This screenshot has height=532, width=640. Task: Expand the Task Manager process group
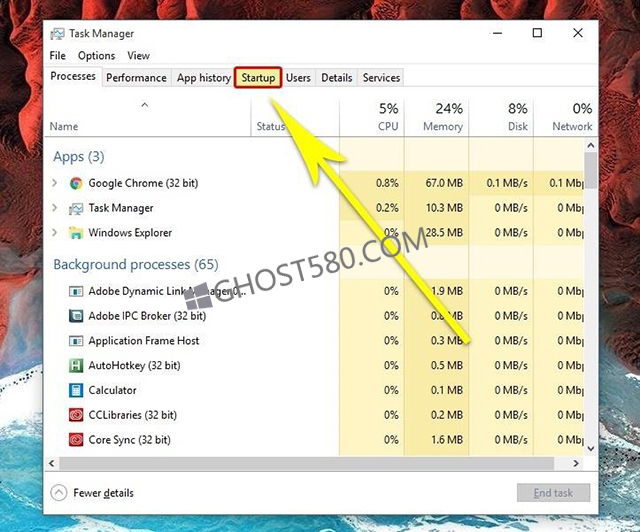[x=54, y=208]
